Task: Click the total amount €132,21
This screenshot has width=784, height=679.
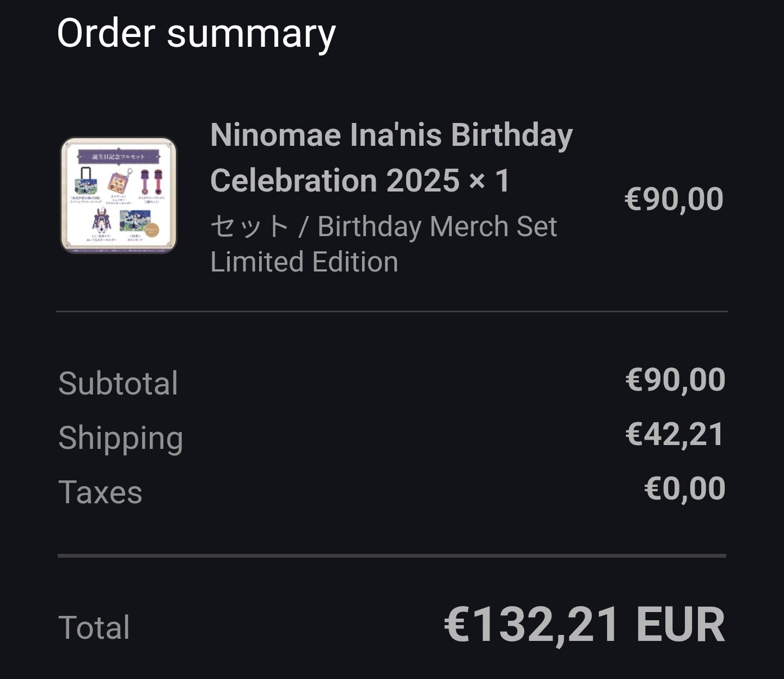Action: (531, 625)
